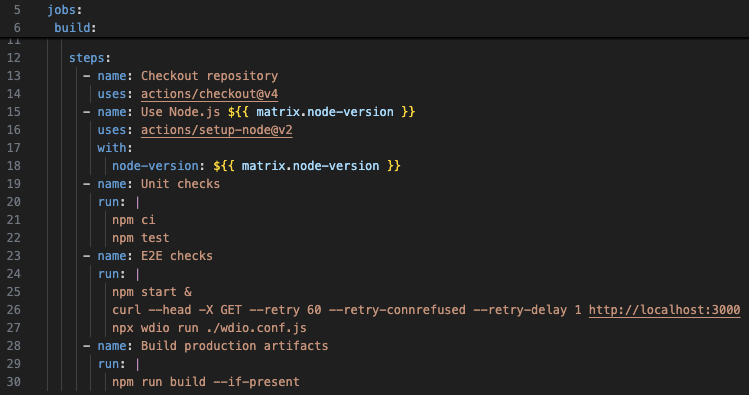Click the 'run:' key on line 20
The height and width of the screenshot is (395, 749).
click(111, 202)
